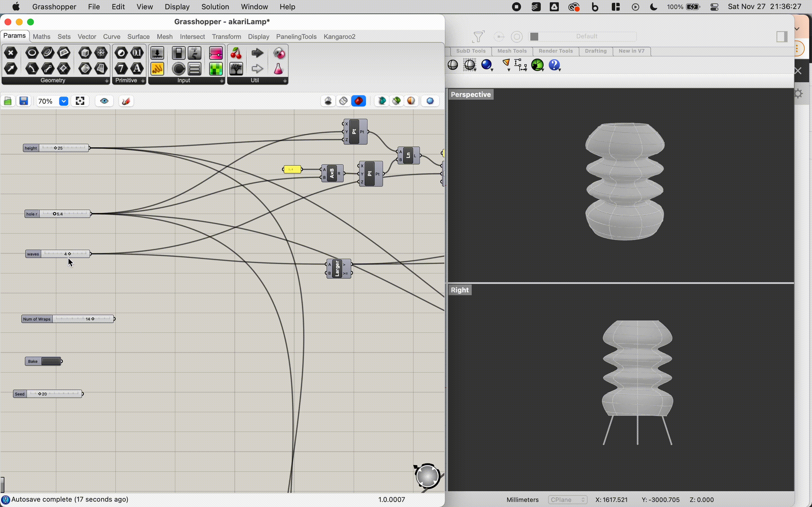Select the Sketch tool red pen icon
Screen dimensions: 812x507
[126, 101]
